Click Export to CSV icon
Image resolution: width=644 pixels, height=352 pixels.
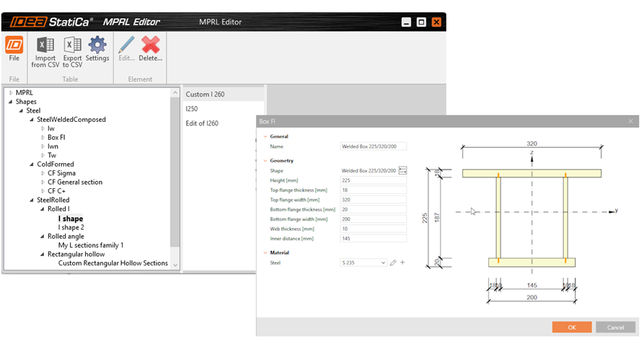click(x=71, y=46)
